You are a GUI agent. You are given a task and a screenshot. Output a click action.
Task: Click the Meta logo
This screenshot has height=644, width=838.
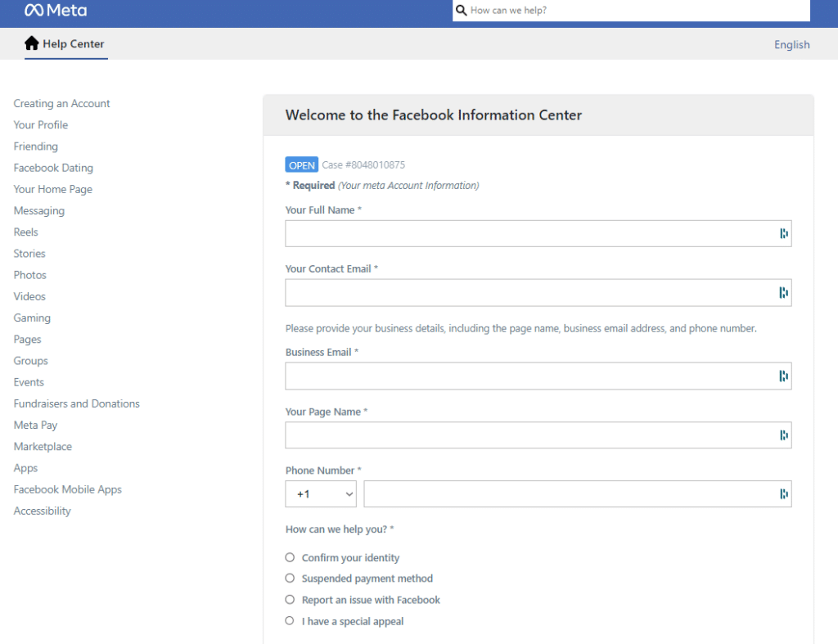[56, 10]
